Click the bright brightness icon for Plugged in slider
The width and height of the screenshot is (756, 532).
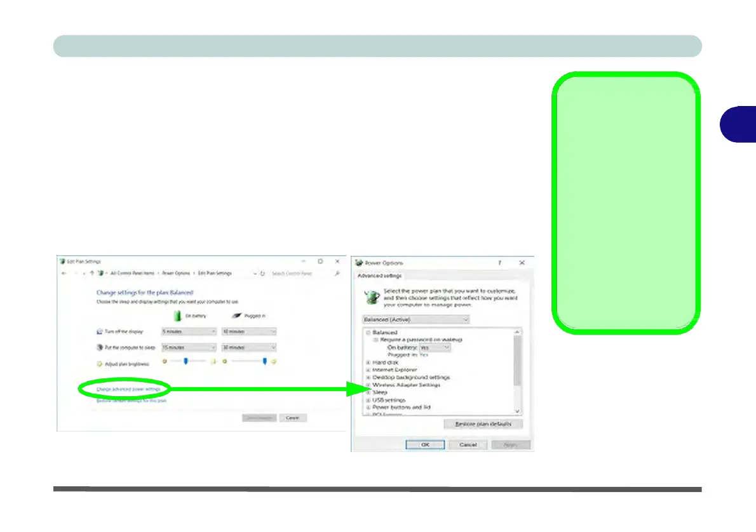pos(274,361)
